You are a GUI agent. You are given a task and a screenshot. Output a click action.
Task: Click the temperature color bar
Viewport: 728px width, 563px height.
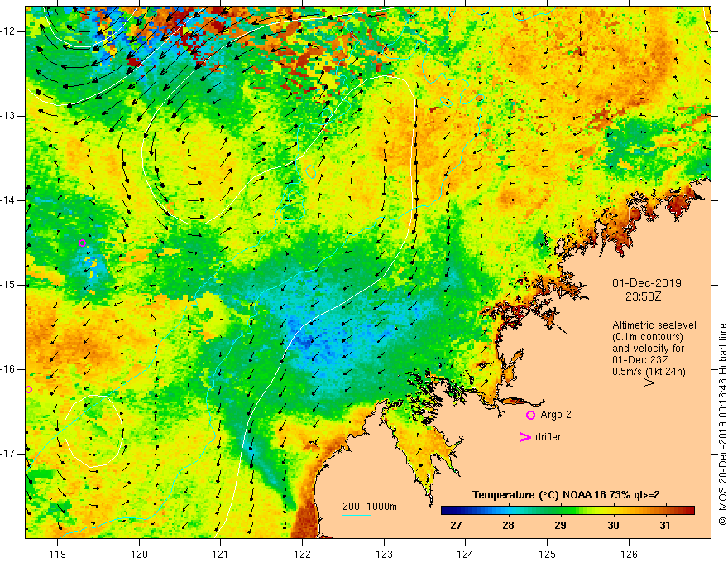[568, 511]
